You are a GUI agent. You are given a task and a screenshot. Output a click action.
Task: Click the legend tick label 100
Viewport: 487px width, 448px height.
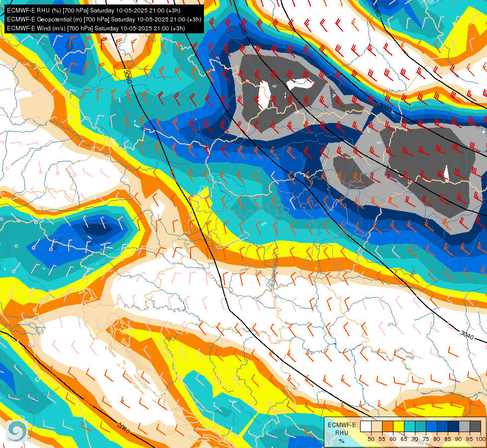point(481,440)
